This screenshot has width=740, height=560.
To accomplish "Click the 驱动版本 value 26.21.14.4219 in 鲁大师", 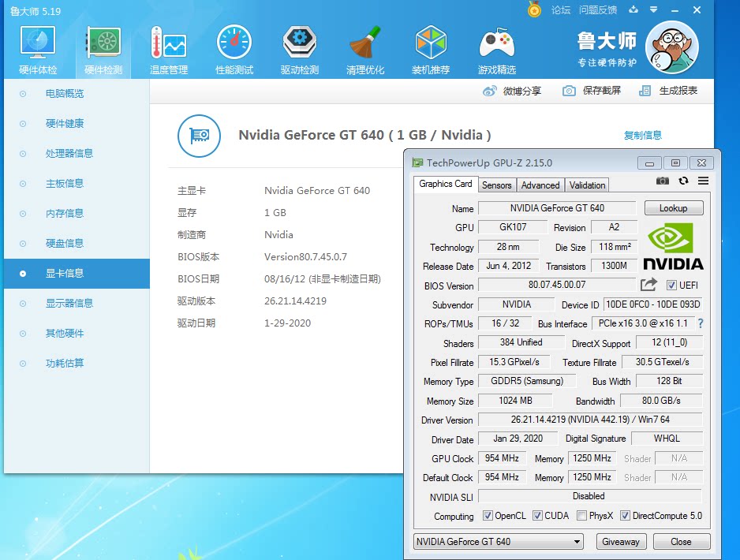I will point(295,301).
